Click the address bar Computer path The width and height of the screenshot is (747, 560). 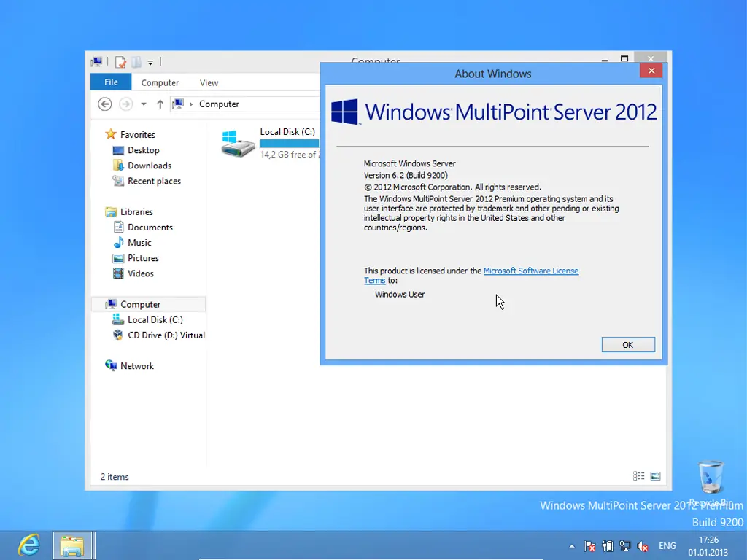tap(219, 104)
